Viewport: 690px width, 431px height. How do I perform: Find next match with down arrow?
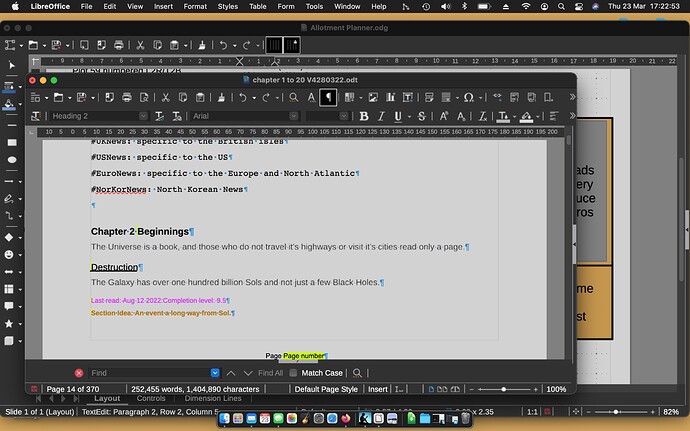[x=248, y=373]
